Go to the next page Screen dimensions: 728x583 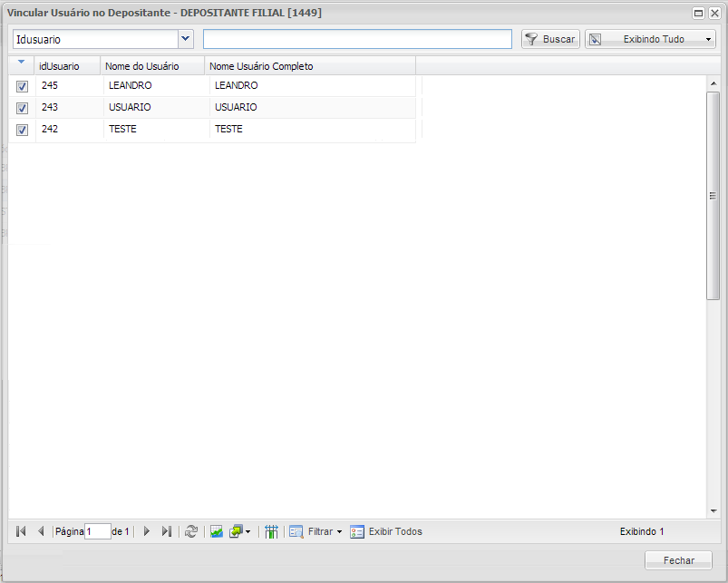(147, 531)
